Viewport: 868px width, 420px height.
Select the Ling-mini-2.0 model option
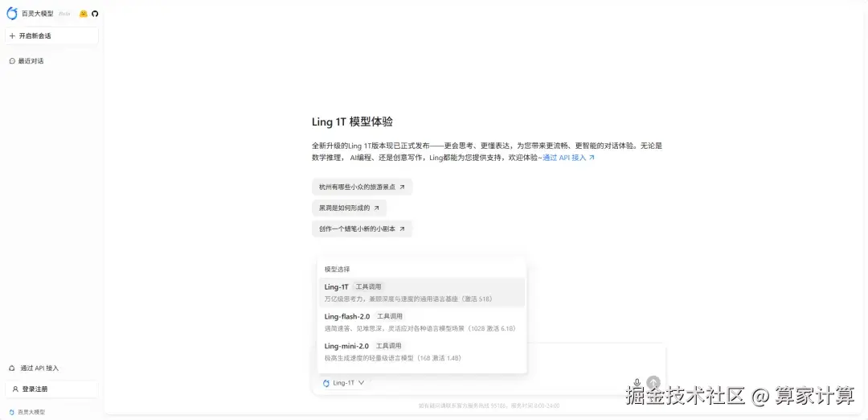[x=422, y=352]
